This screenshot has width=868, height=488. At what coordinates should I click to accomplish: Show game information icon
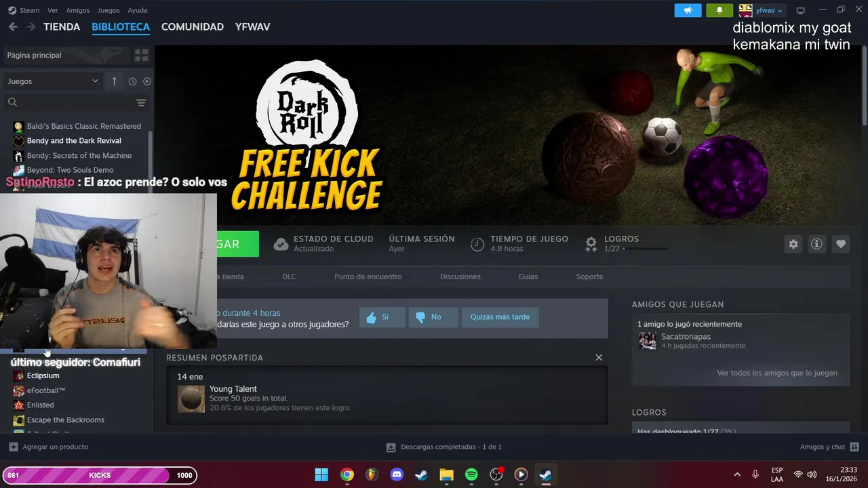pyautogui.click(x=816, y=244)
